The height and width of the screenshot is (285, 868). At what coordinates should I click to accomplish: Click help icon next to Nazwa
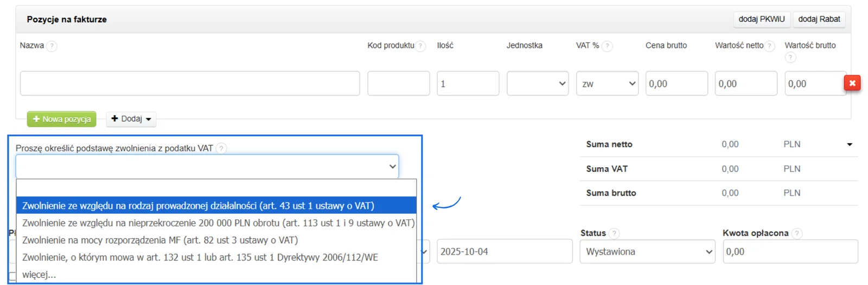tap(52, 46)
